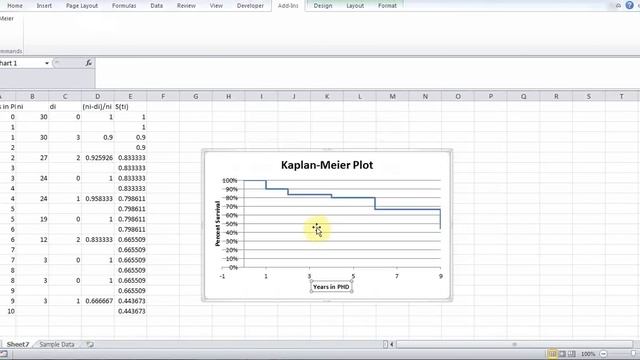Viewport: 640px width, 360px height.
Task: Select column F header
Action: point(163,96)
